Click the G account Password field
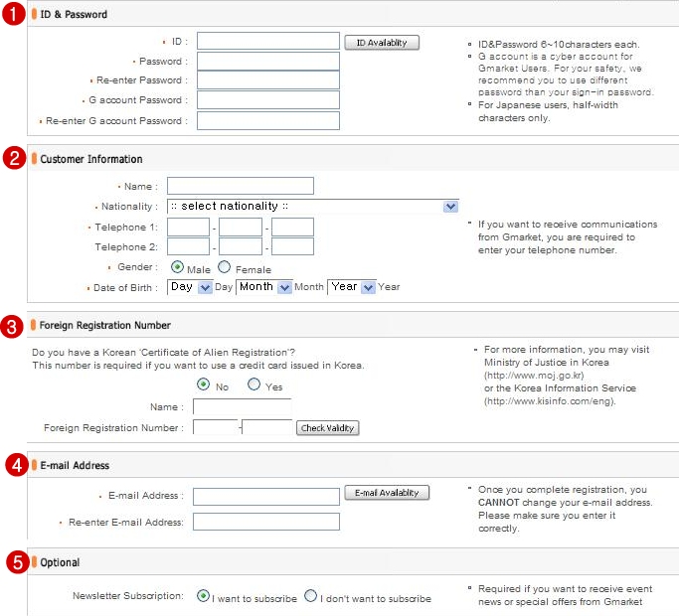 [x=268, y=100]
